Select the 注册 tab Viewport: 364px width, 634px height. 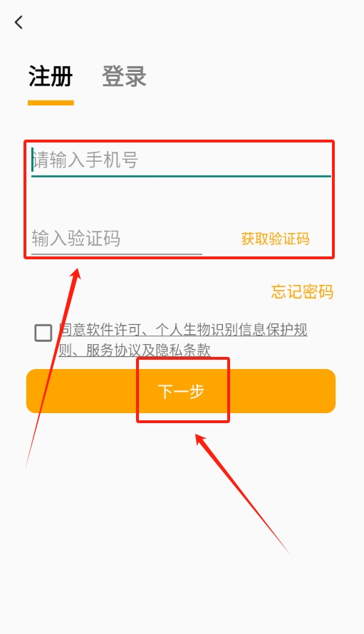pos(51,76)
